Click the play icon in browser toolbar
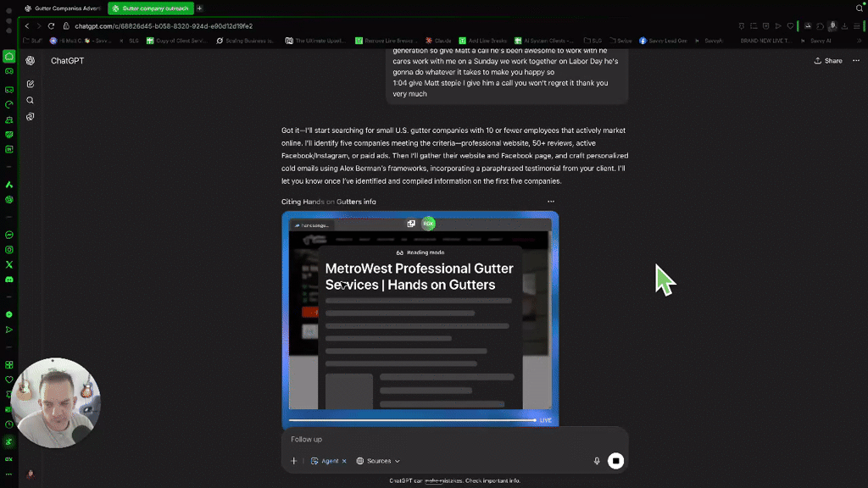 tap(778, 26)
